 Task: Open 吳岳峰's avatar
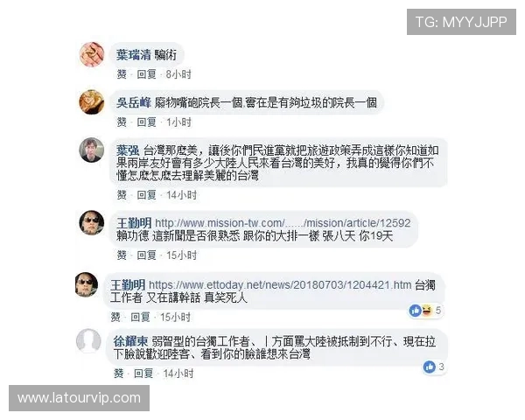[x=91, y=101]
